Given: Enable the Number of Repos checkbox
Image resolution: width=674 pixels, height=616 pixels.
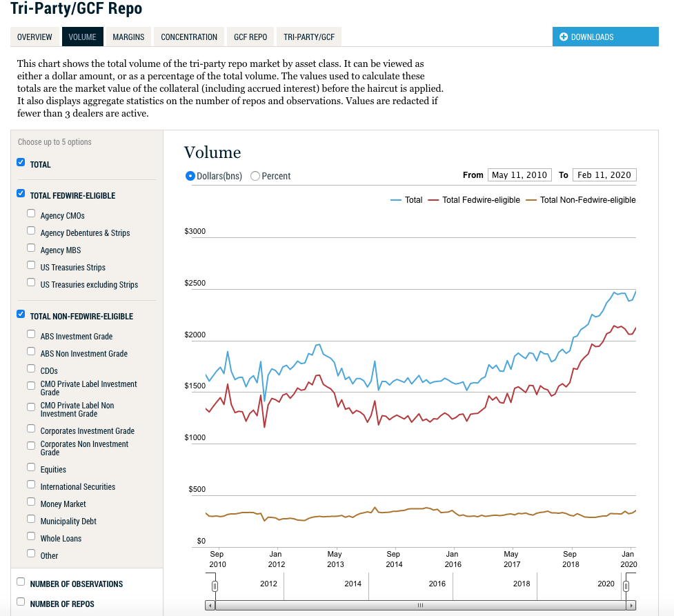Looking at the screenshot, I should [21, 602].
